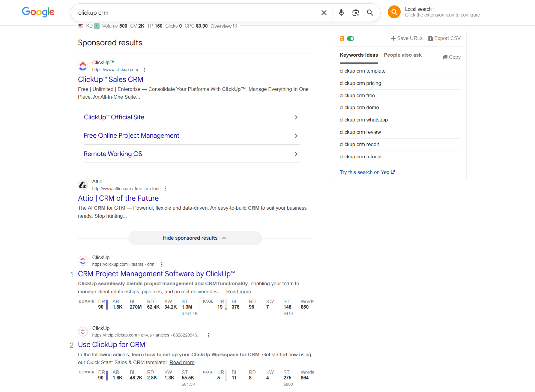Switch to Keywords ideas tab

click(x=359, y=55)
